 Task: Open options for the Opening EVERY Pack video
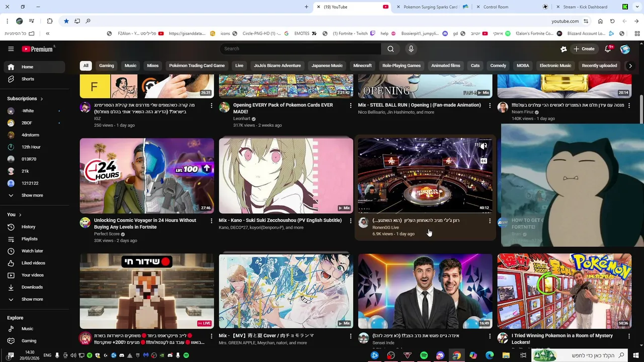click(x=351, y=106)
